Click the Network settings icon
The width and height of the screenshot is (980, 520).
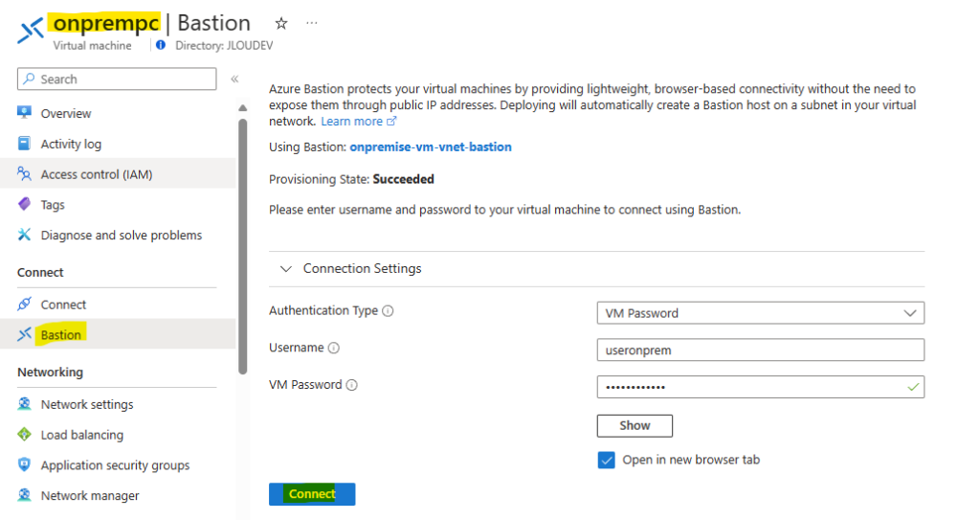click(24, 403)
